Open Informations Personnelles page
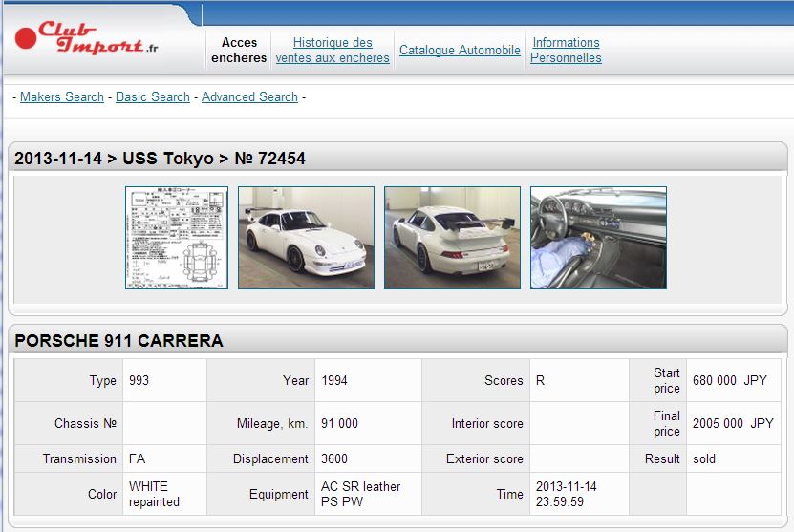The image size is (794, 532). [x=566, y=50]
